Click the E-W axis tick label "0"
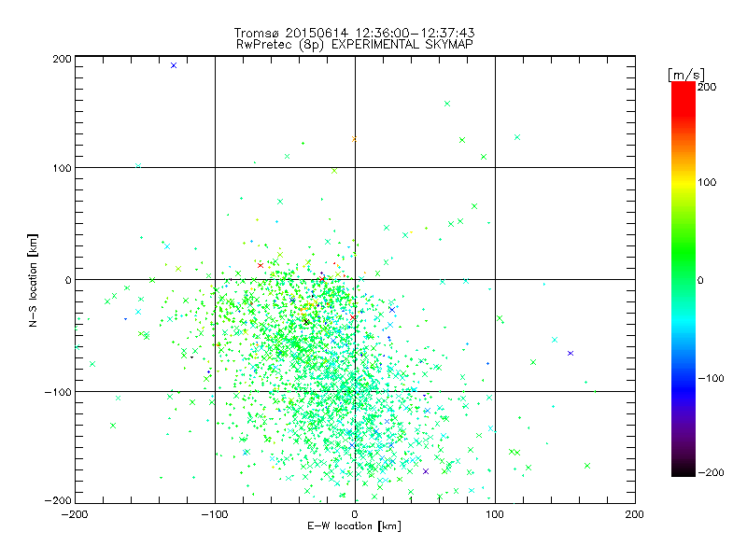 point(355,514)
